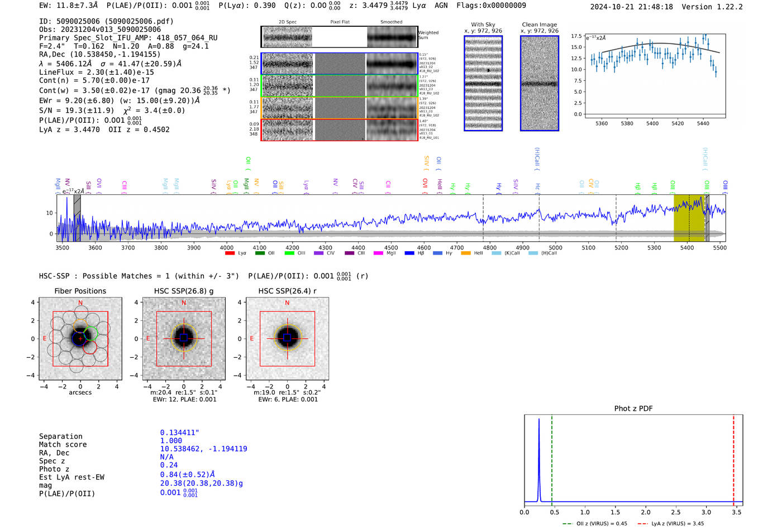The height and width of the screenshot is (532, 782).
Task: Select Primary Spec_Slot_IFU_AMP '418_057_064_RU' text
Action: pyautogui.click(x=187, y=38)
